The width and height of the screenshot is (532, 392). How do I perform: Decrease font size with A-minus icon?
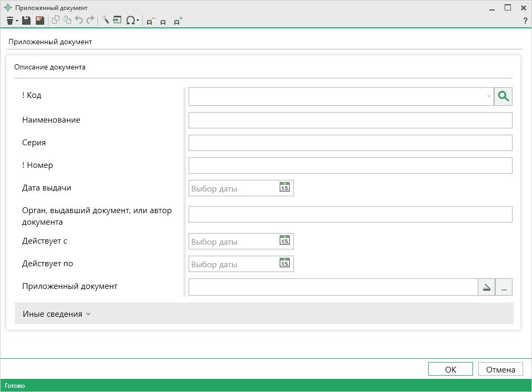tap(151, 21)
